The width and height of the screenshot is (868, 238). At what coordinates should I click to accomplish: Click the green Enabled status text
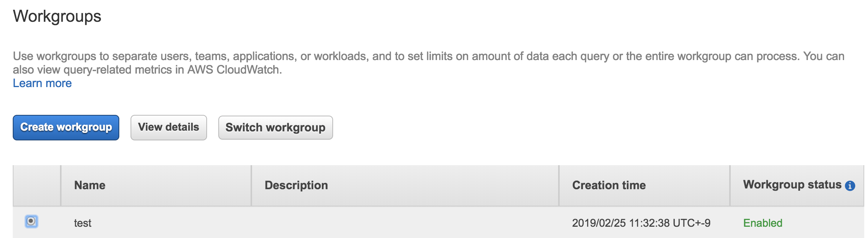[763, 223]
